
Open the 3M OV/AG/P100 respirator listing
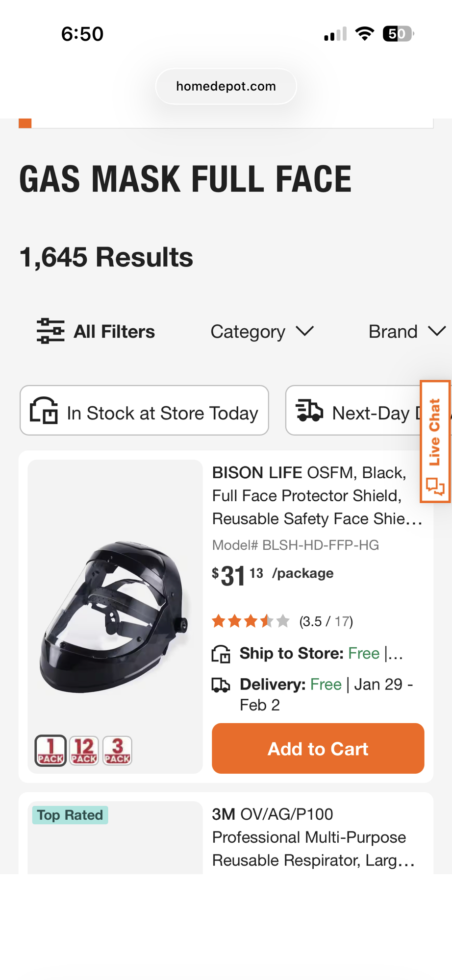[314, 837]
